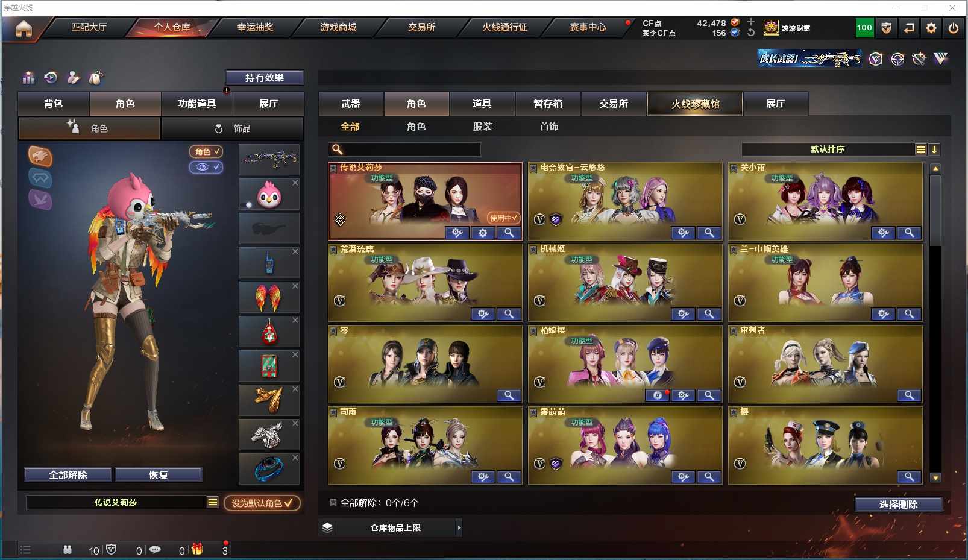Switch to the 火线珍藏馆 tab
The width and height of the screenshot is (968, 560).
696,104
